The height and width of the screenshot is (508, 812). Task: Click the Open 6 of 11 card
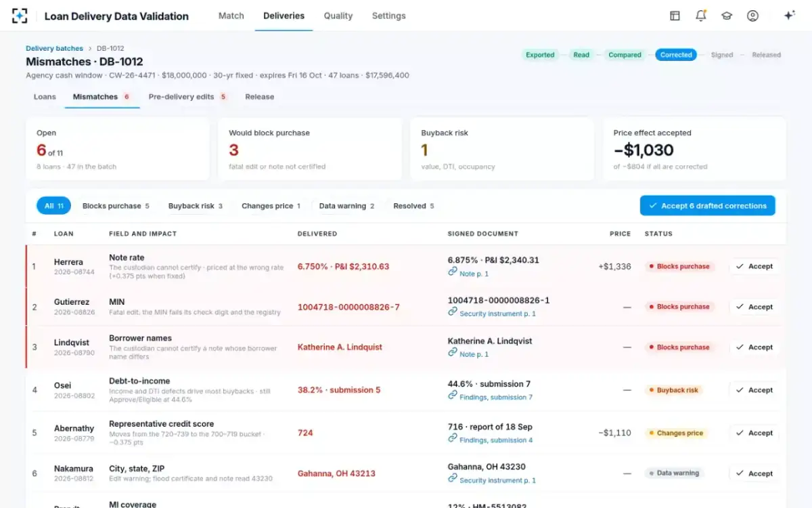tap(118, 149)
